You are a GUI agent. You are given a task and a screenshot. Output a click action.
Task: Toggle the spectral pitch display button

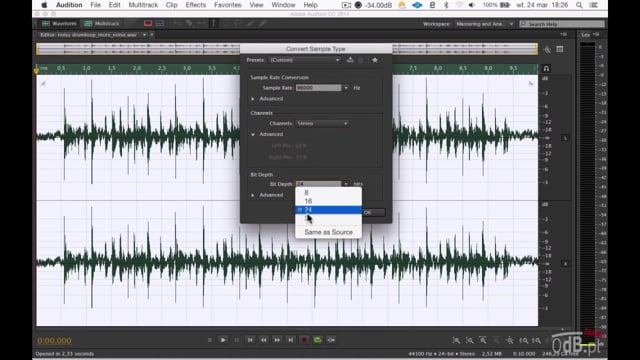coord(160,24)
